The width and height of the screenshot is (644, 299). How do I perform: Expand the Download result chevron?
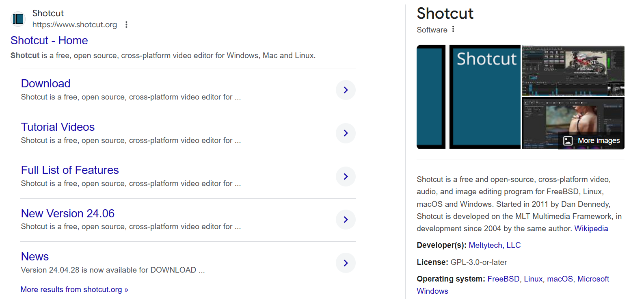[346, 90]
